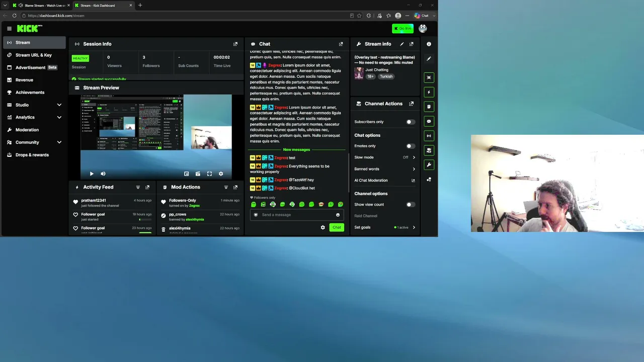Send message with the Chat button
This screenshot has width=644, height=362.
click(337, 227)
